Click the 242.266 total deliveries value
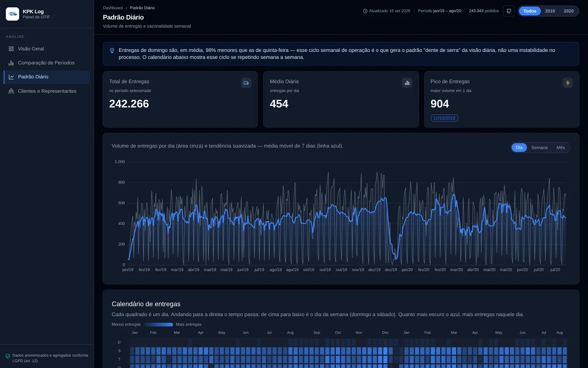588x368 pixels. point(129,104)
